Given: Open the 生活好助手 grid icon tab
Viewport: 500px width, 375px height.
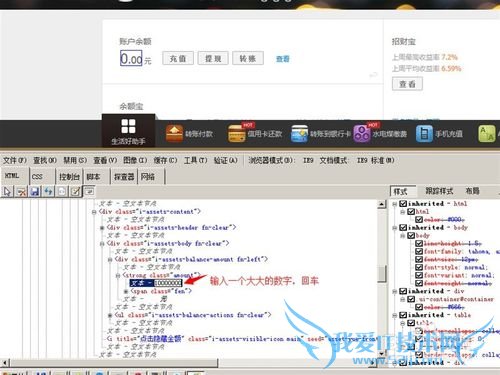Looking at the screenshot, I should click(x=128, y=131).
